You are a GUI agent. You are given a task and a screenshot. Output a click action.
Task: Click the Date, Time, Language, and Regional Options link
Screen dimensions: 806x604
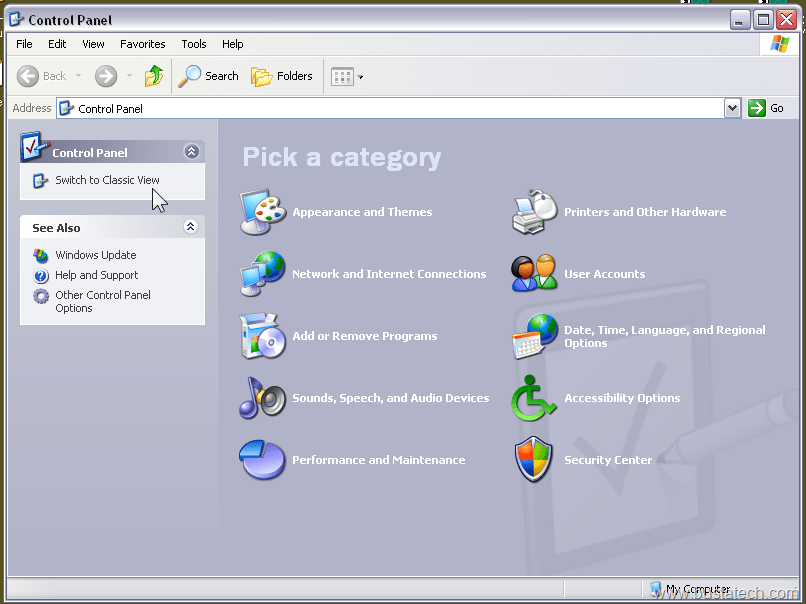(x=665, y=336)
